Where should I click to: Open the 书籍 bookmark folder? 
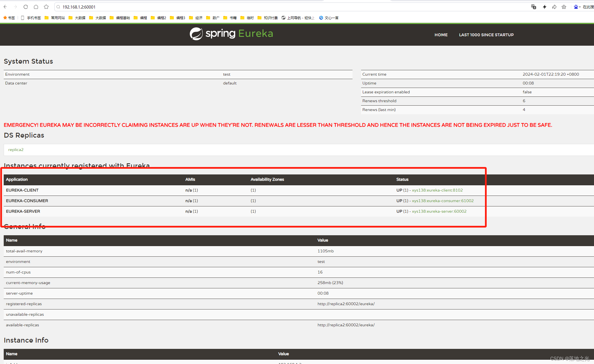click(230, 18)
